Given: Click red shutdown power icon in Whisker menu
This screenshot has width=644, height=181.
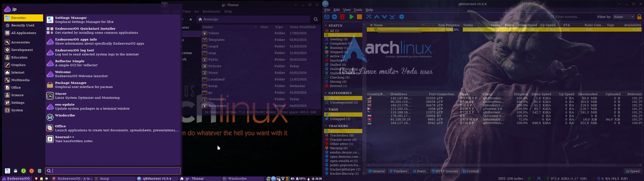Looking at the screenshot, I should click(32, 171).
